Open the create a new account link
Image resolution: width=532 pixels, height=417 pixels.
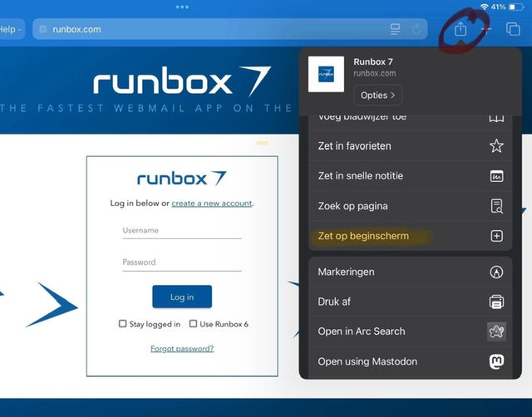pos(212,203)
